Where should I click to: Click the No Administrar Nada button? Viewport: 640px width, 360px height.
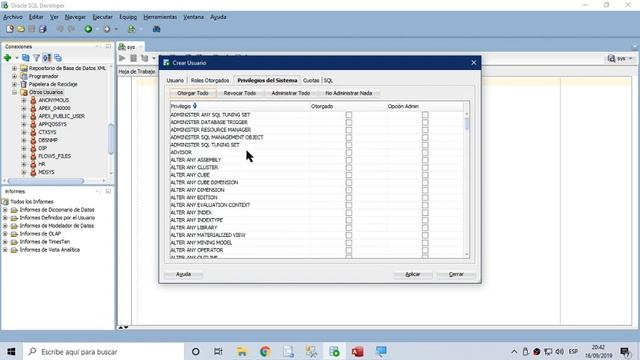point(349,93)
